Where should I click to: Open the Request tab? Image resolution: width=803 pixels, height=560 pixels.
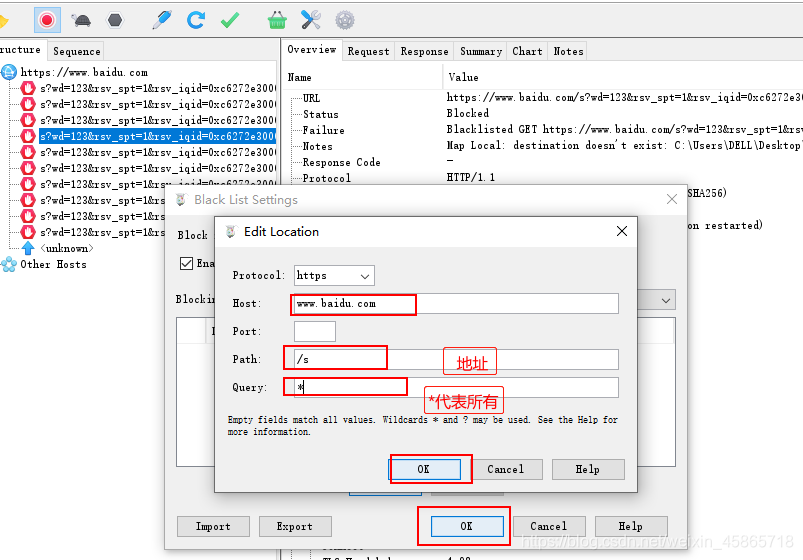click(x=368, y=51)
